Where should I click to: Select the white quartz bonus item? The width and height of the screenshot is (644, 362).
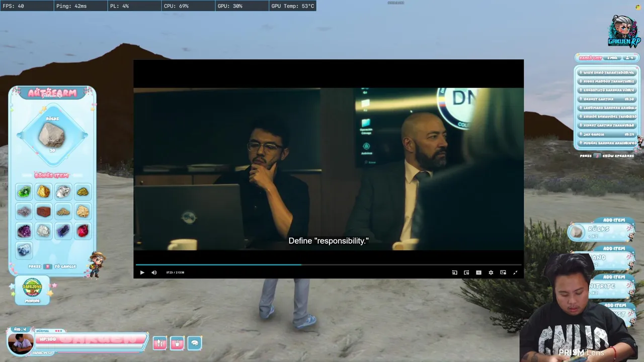pyautogui.click(x=44, y=231)
